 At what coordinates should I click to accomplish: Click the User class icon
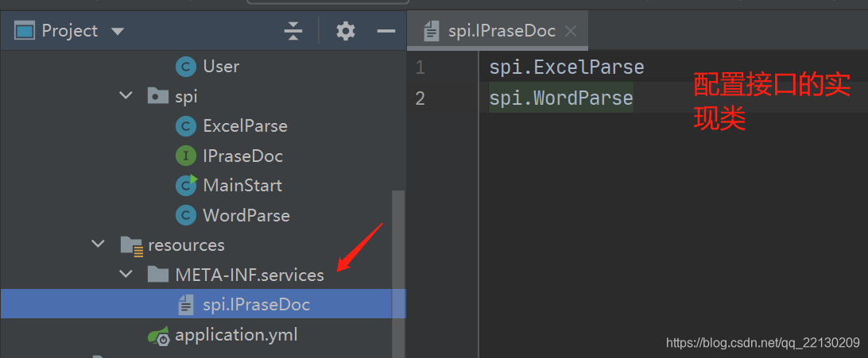185,67
